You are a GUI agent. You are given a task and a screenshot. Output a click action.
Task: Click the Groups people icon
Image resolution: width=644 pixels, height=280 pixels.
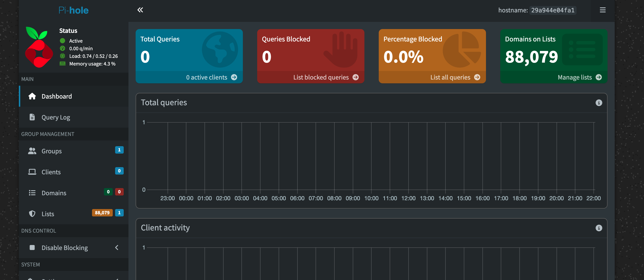tap(32, 151)
